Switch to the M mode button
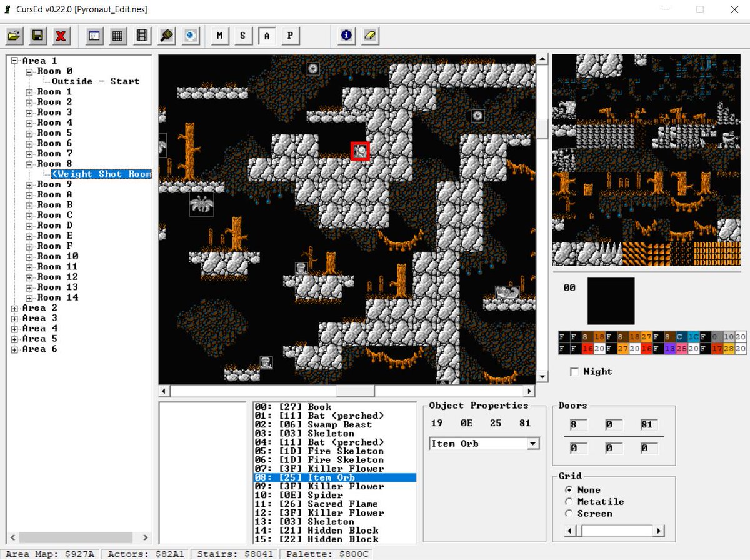This screenshot has width=750, height=560. pyautogui.click(x=219, y=36)
